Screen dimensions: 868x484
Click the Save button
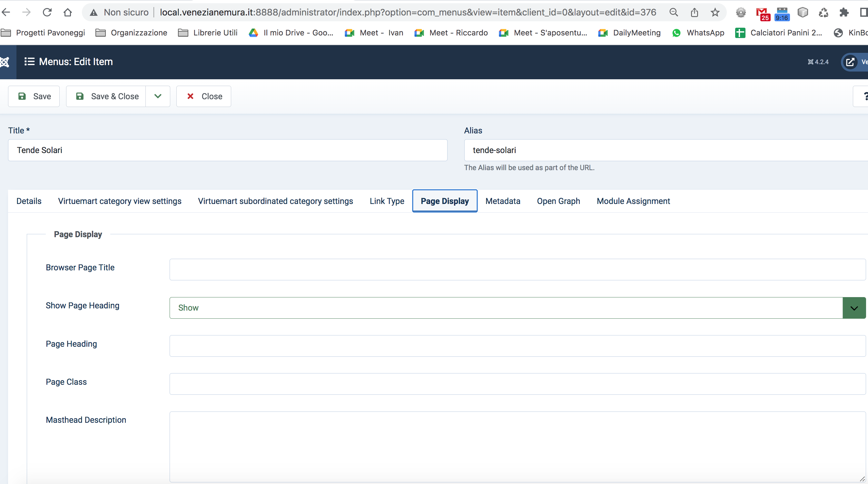pos(34,96)
